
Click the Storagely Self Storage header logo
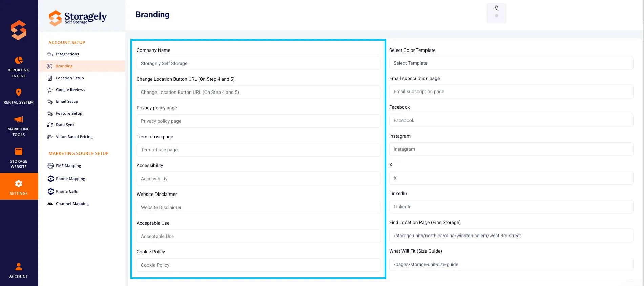coord(78,18)
